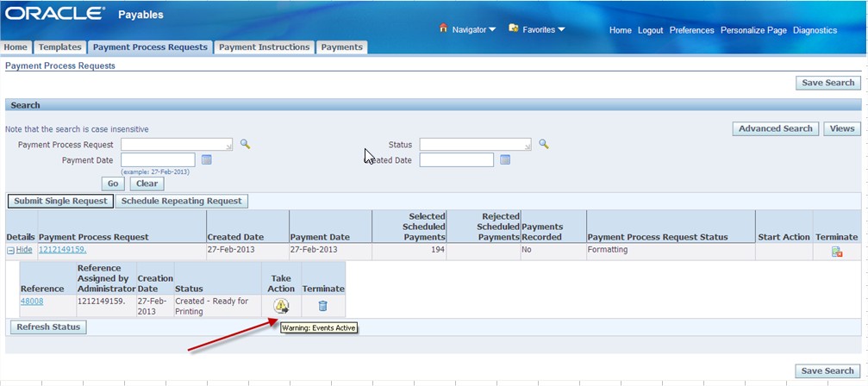This screenshot has height=386, width=868.
Task: Click the Personalize Page link
Action: (753, 30)
